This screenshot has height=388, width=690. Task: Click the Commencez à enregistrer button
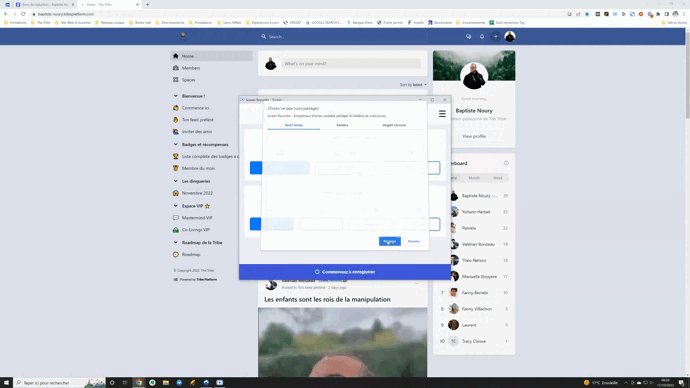point(345,272)
